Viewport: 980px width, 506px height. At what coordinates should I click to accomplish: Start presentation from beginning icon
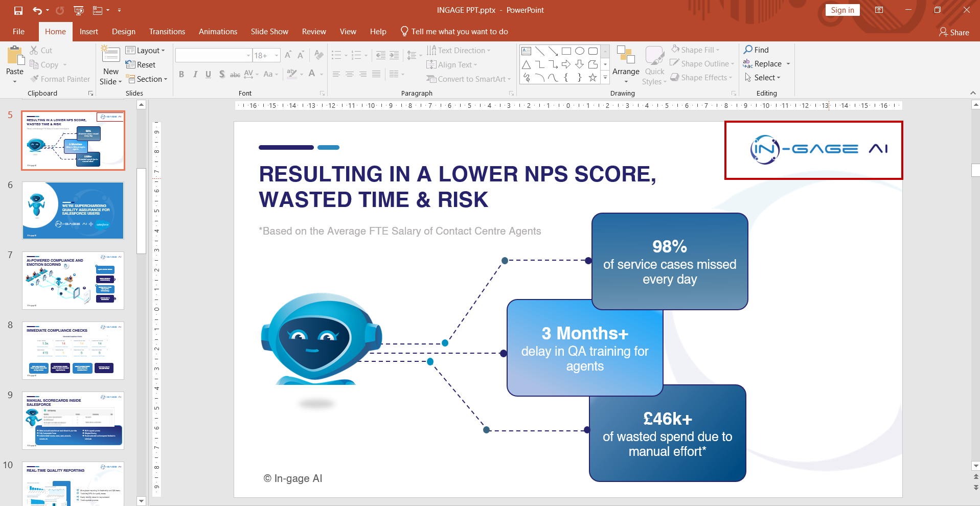pos(79,10)
